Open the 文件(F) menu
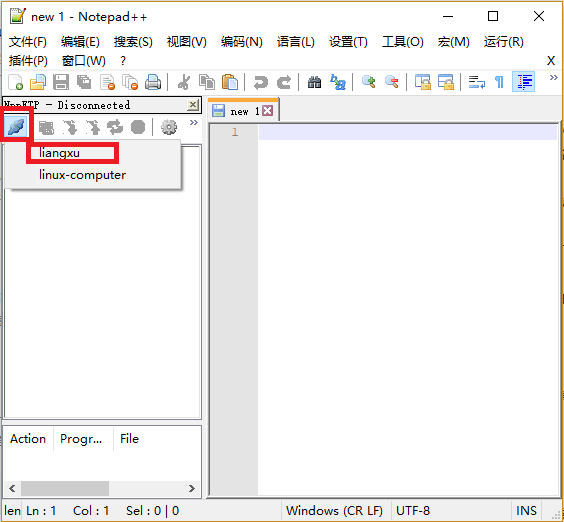 28,42
